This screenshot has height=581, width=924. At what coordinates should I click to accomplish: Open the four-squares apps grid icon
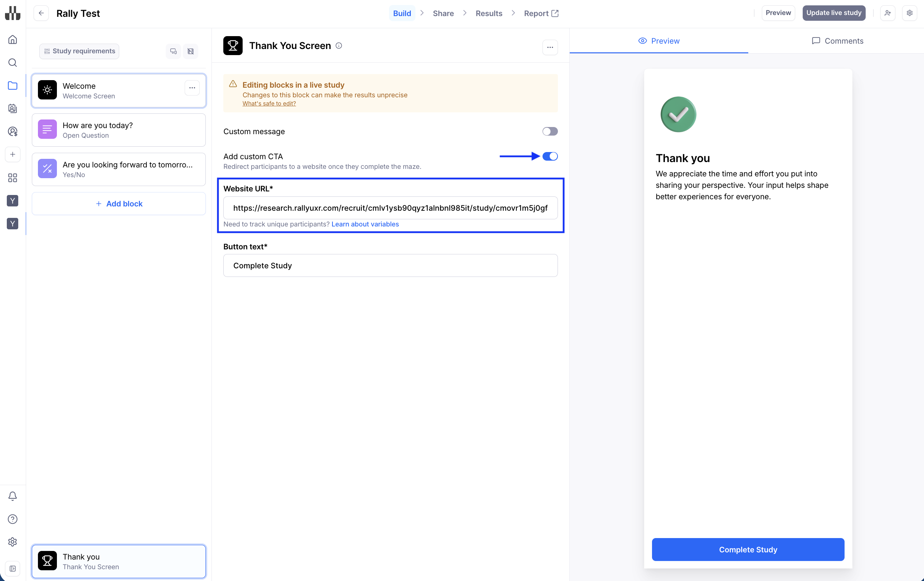pos(13,178)
